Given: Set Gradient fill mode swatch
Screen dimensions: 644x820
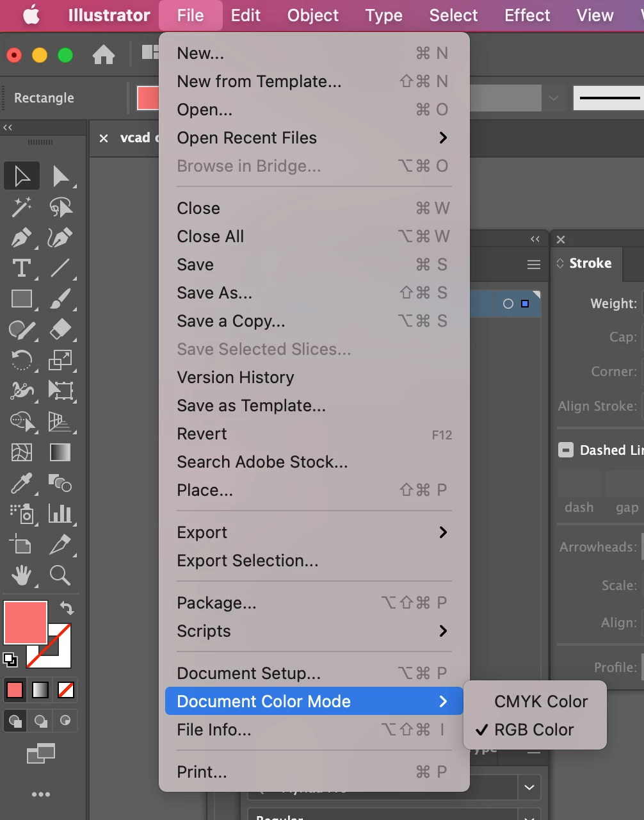Looking at the screenshot, I should [40, 690].
